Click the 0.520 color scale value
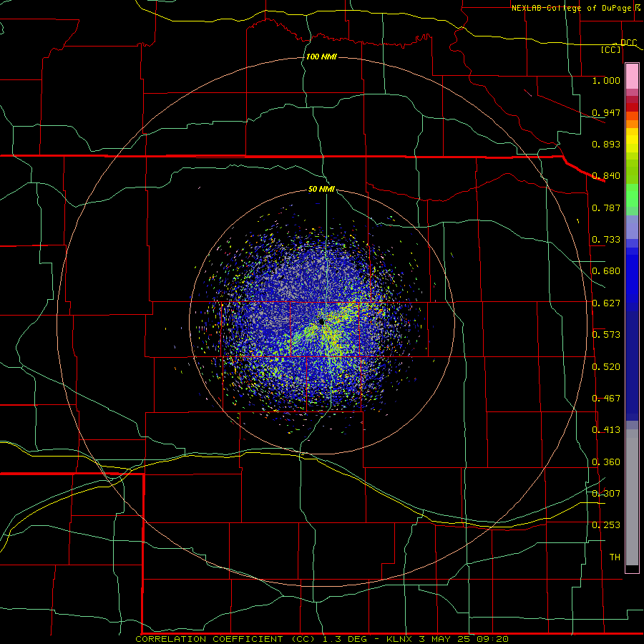The width and height of the screenshot is (644, 644). click(x=606, y=367)
